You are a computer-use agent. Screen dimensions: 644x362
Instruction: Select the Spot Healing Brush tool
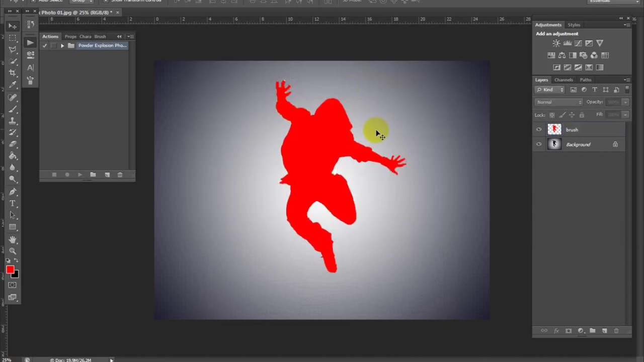point(13,98)
